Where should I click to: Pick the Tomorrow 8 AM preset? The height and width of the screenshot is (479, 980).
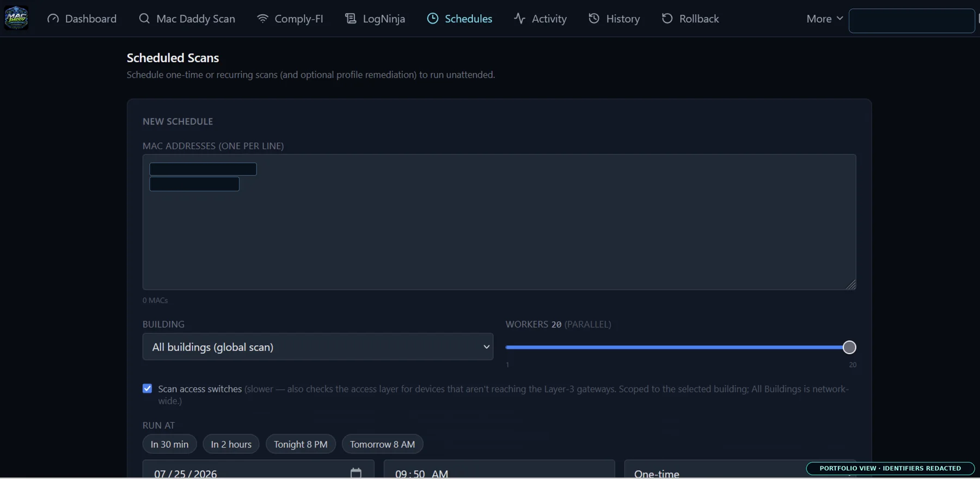tap(382, 444)
